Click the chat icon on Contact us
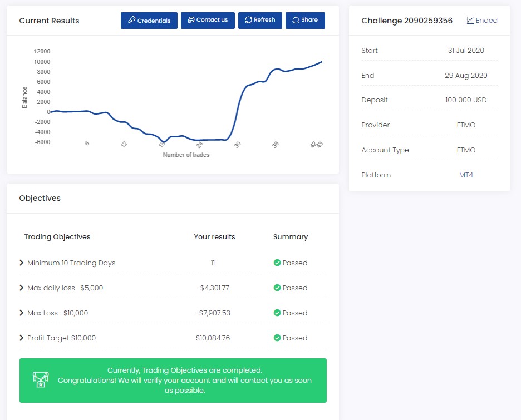The width and height of the screenshot is (521, 420). click(191, 20)
